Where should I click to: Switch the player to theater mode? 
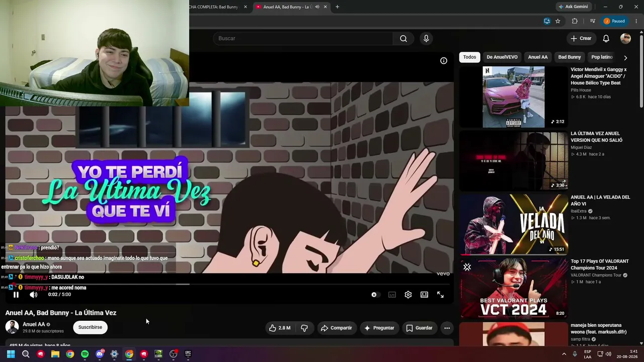pyautogui.click(x=424, y=295)
